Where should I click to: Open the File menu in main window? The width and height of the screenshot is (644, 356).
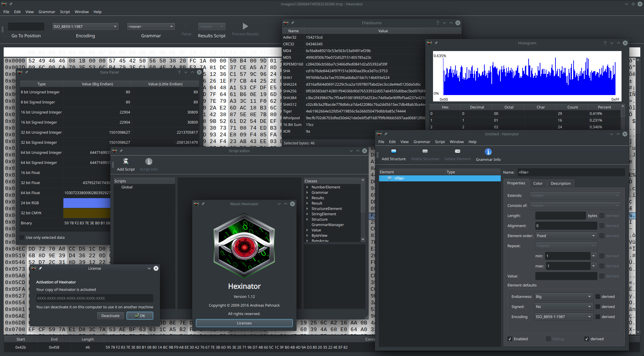click(x=6, y=12)
